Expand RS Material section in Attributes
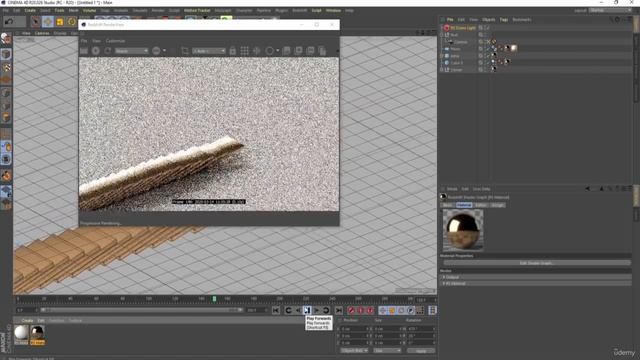 (444, 283)
